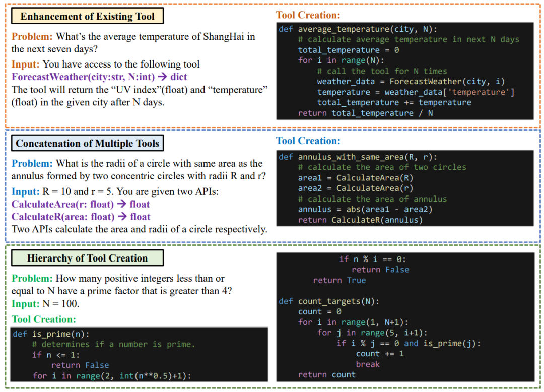Click the purple CalculateArea API signature

tap(81, 204)
